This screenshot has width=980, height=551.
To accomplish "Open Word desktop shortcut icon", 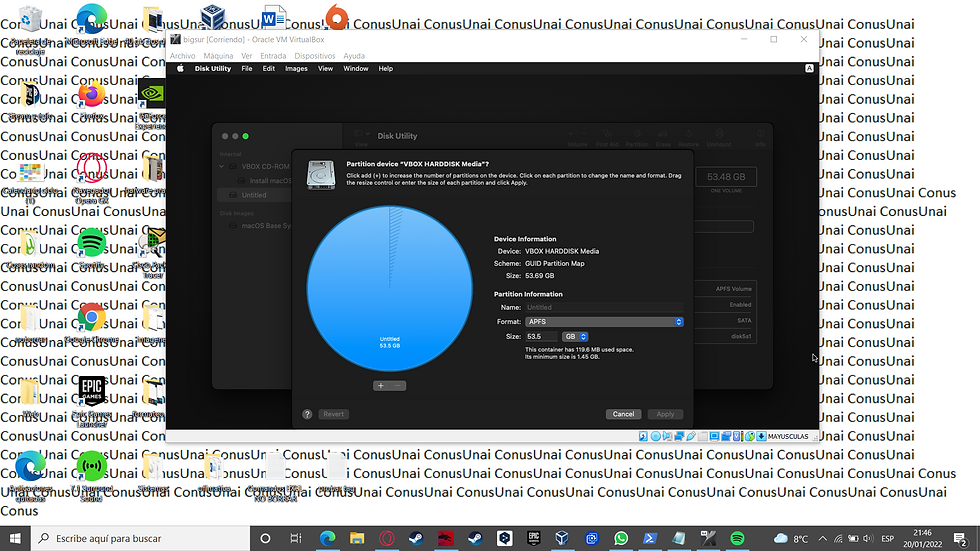I will click(273, 19).
